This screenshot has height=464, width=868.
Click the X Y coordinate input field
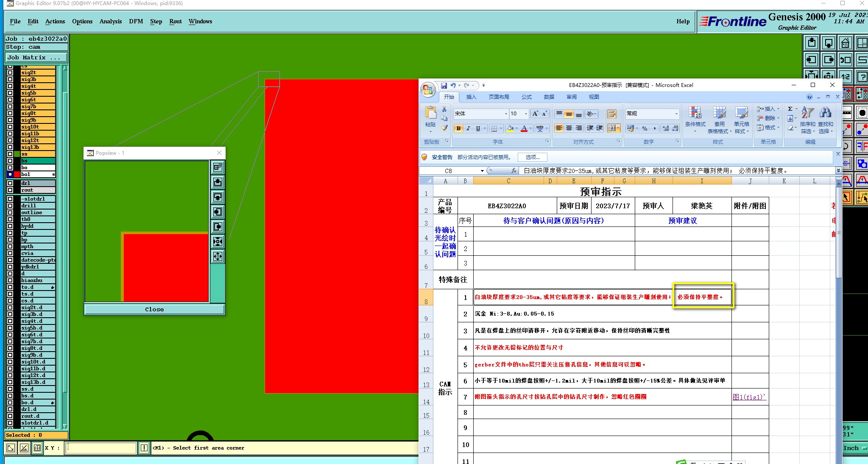click(x=101, y=448)
